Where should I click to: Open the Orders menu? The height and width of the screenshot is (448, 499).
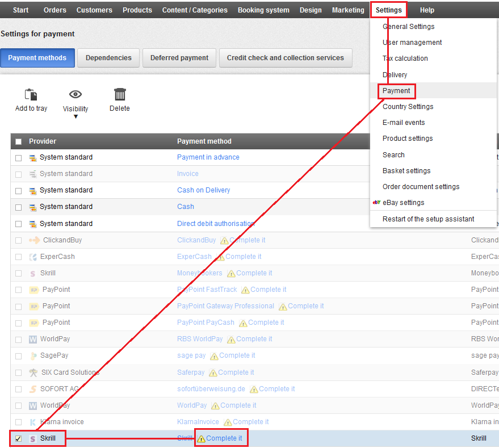coord(54,10)
